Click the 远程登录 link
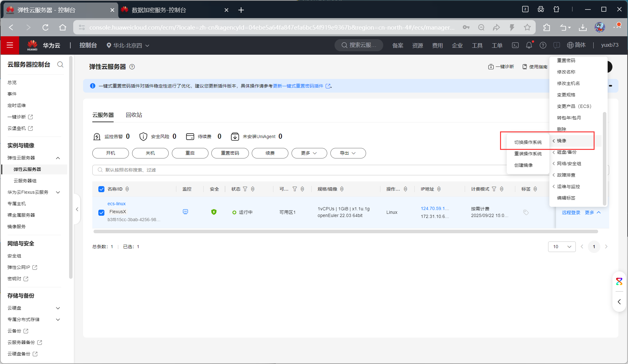Image resolution: width=628 pixels, height=364 pixels. tap(571, 212)
